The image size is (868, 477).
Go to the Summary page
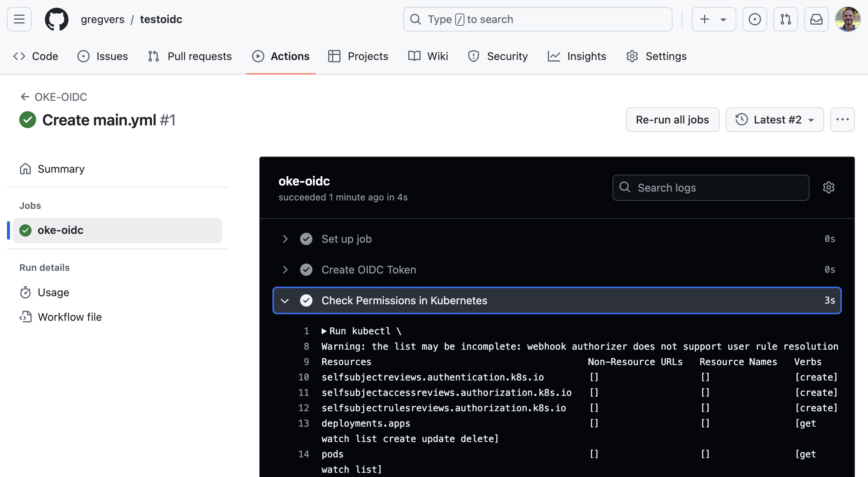(x=61, y=169)
